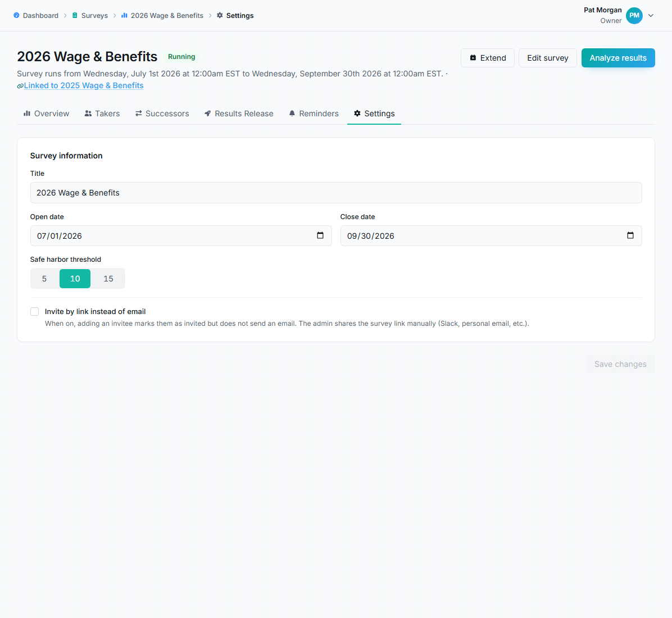
Task: Click the Extend button
Action: pyautogui.click(x=488, y=58)
